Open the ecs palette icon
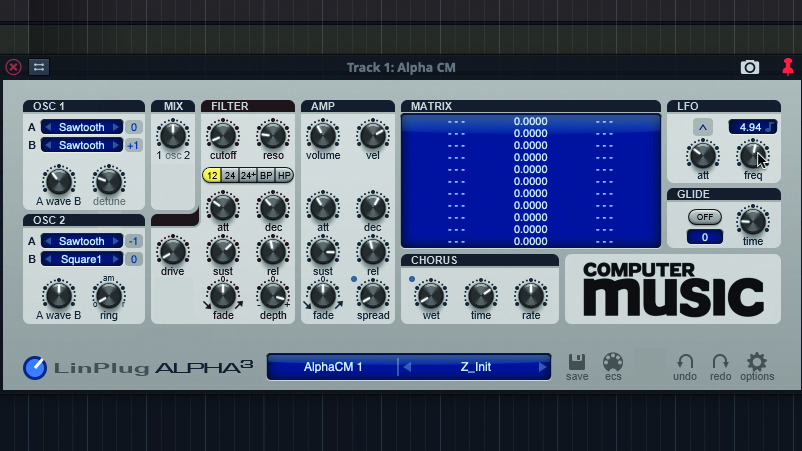Viewport: 802px width, 451px height. pyautogui.click(x=613, y=362)
